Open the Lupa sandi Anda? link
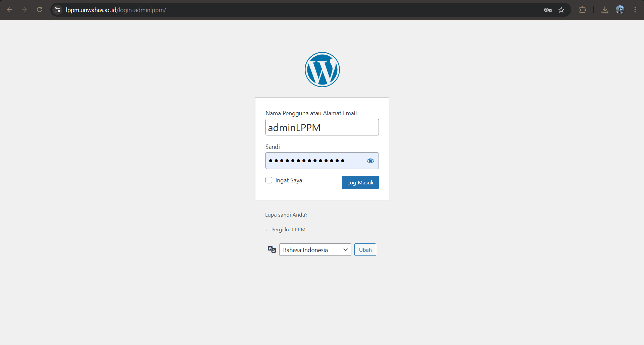 tap(286, 215)
